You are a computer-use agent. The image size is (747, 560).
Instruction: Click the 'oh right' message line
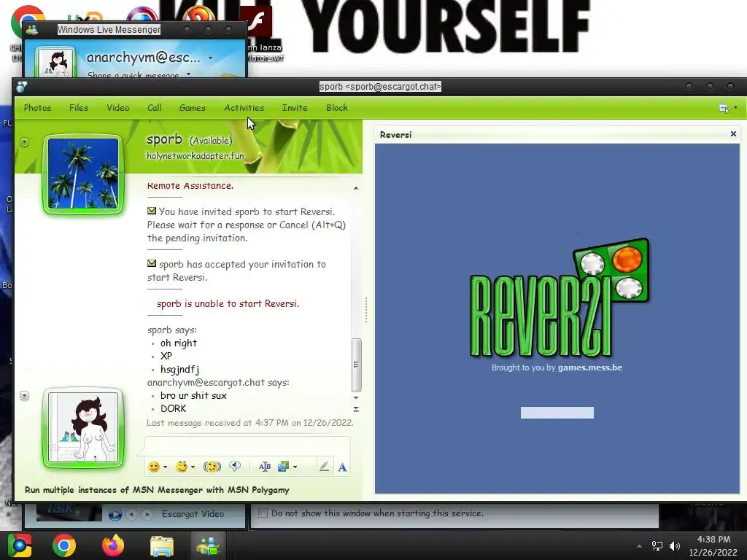(x=179, y=343)
